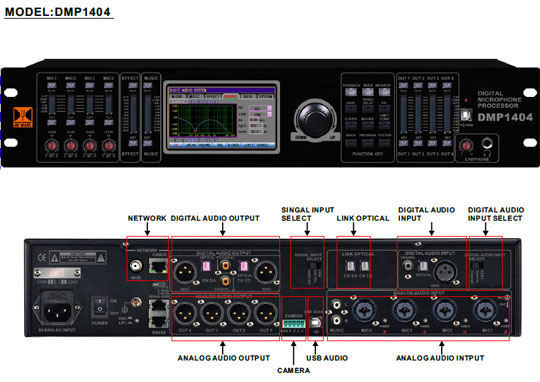This screenshot has width=540, height=382.
Task: Click the MIC1 mute button on front panel
Action: 52,85
